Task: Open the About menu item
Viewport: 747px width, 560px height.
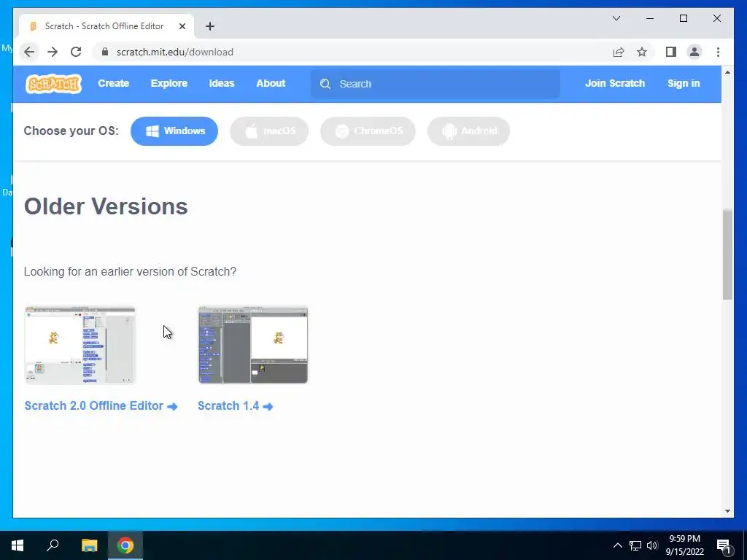Action: pos(271,83)
